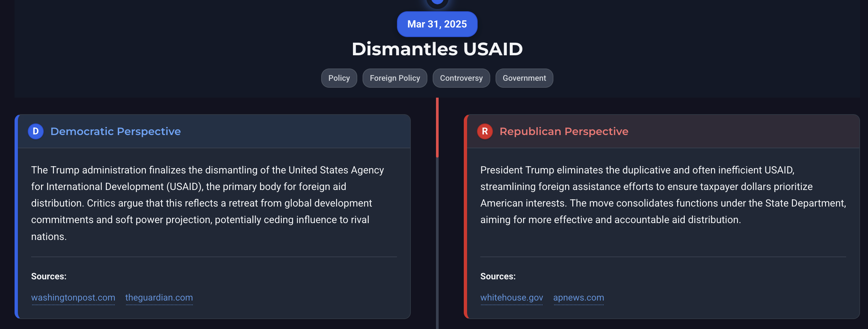This screenshot has width=868, height=329.
Task: Select the Controversy tag chip
Action: (461, 78)
